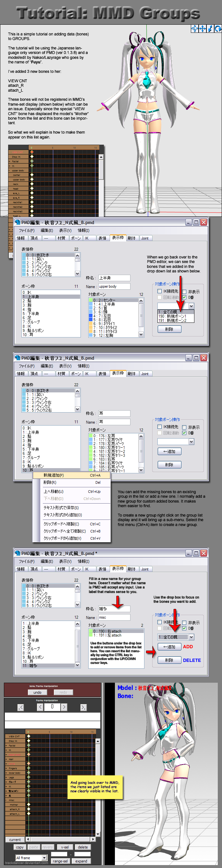This screenshot has width=222, height=868.
Task: Open ファイル(F) menu in first PMD window
Action: [27, 230]
